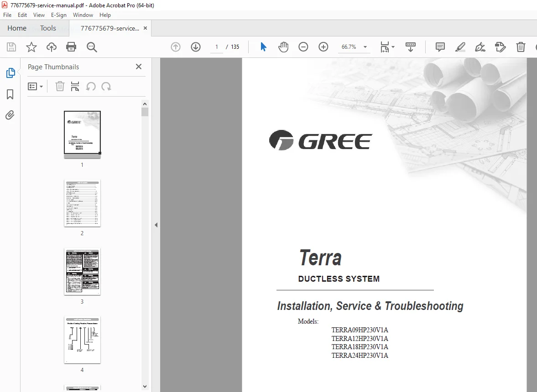Collapse the navigation pane arrow
This screenshot has width=537, height=392.
(156, 225)
